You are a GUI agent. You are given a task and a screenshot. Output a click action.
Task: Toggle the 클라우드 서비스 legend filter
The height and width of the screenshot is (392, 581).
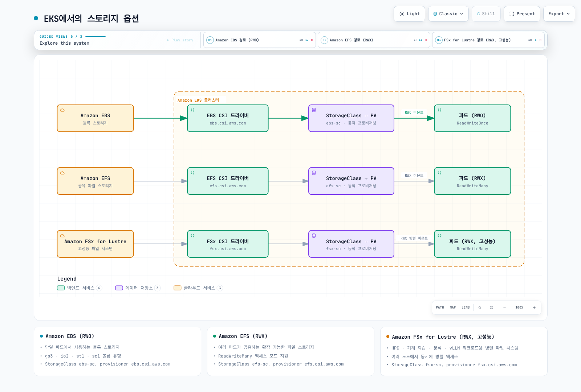(198, 288)
